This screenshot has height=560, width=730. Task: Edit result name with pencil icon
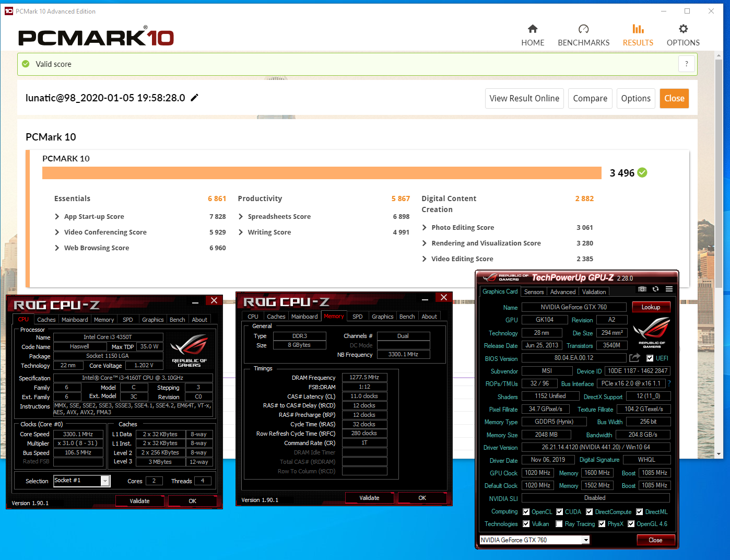(194, 98)
